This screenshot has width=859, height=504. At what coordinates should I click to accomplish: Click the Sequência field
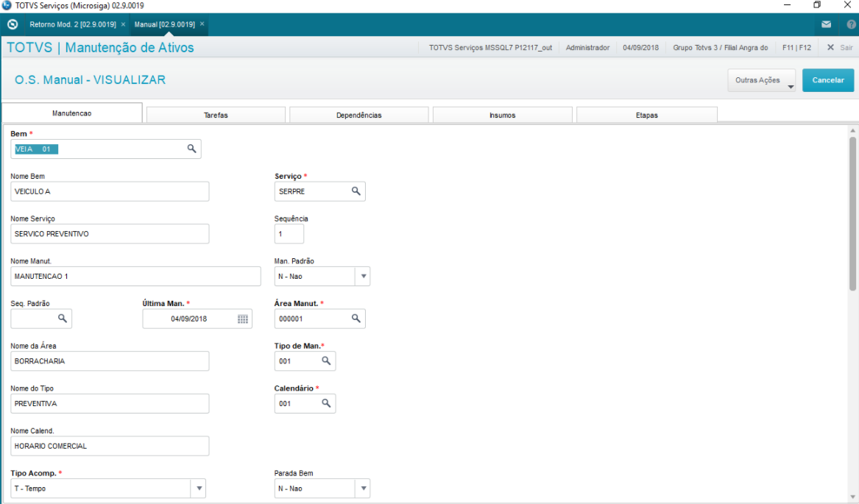(x=289, y=233)
